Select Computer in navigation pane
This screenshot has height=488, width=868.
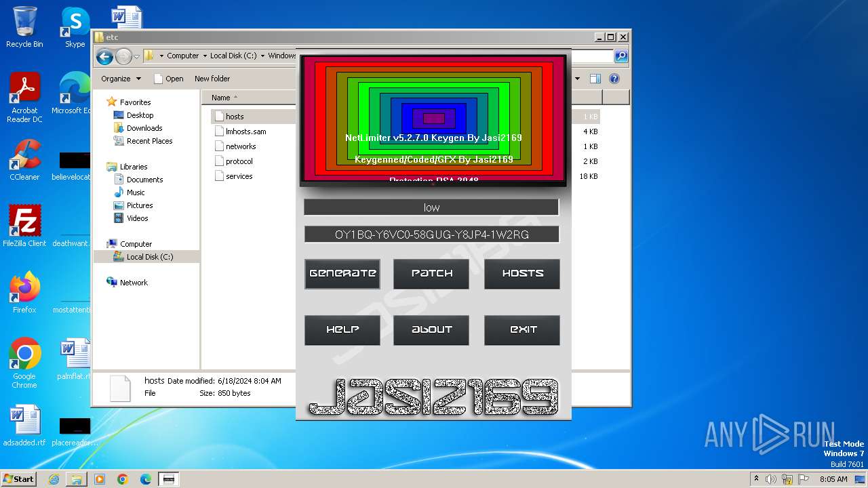pyautogui.click(x=136, y=244)
